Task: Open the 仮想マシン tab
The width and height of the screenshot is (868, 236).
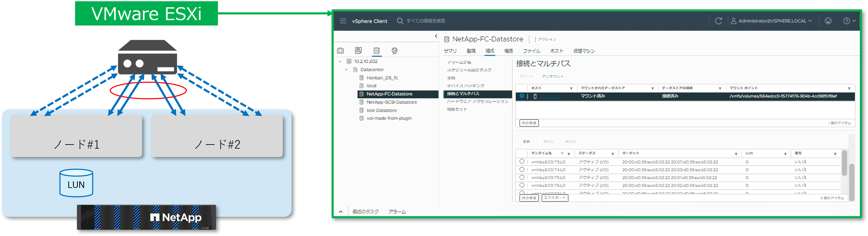Action: coord(584,51)
